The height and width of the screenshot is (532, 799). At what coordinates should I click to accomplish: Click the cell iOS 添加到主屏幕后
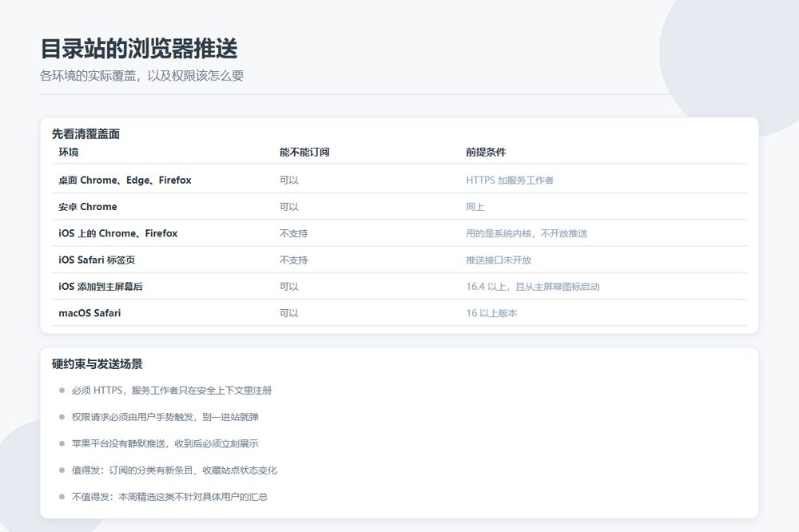101,286
